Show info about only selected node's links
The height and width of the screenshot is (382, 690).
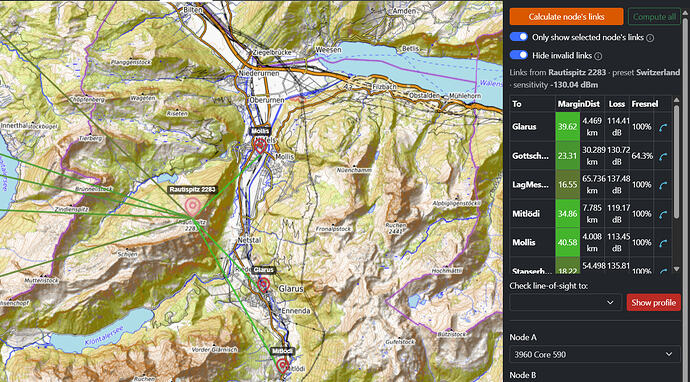650,38
